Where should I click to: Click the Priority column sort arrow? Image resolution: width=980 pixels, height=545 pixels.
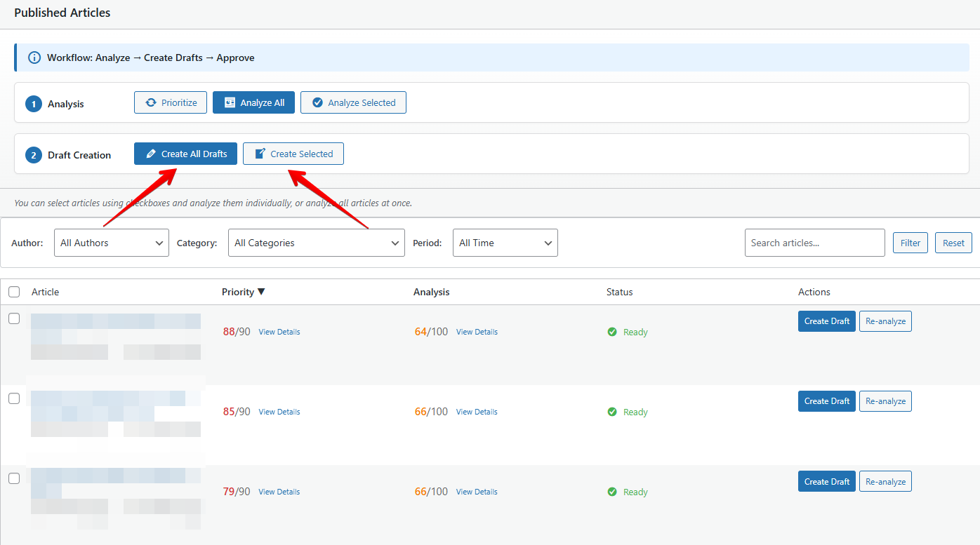click(260, 291)
